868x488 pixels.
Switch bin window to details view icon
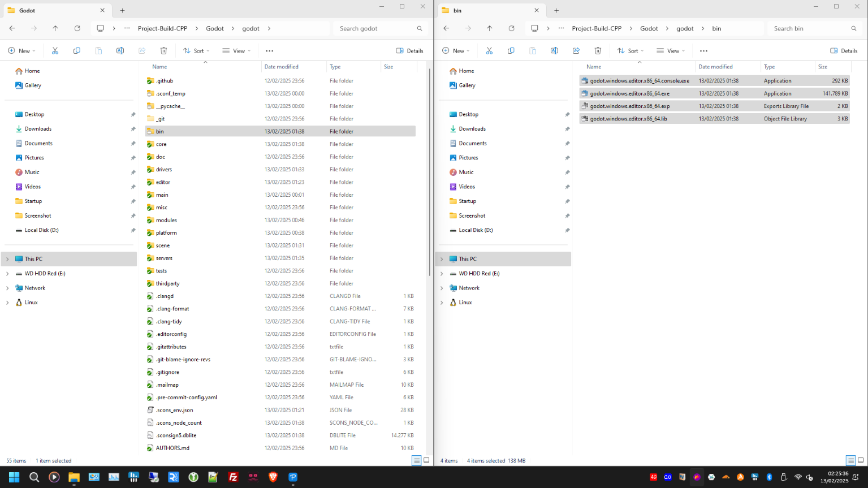(x=851, y=460)
